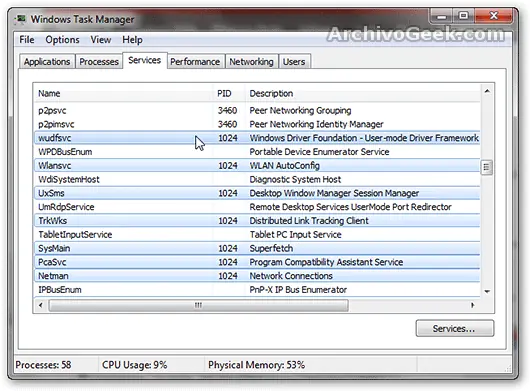This screenshot has width=530, height=391.
Task: Click the CPU Usage: 9% status entry
Action: click(x=135, y=365)
